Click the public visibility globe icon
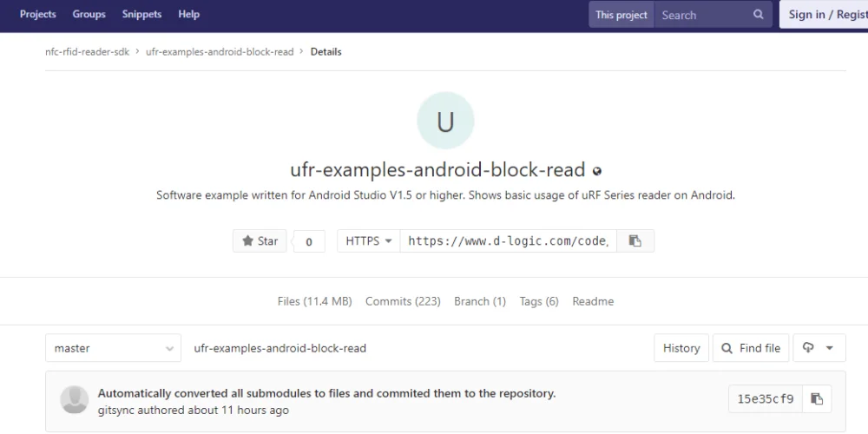This screenshot has width=868, height=434. point(597,171)
